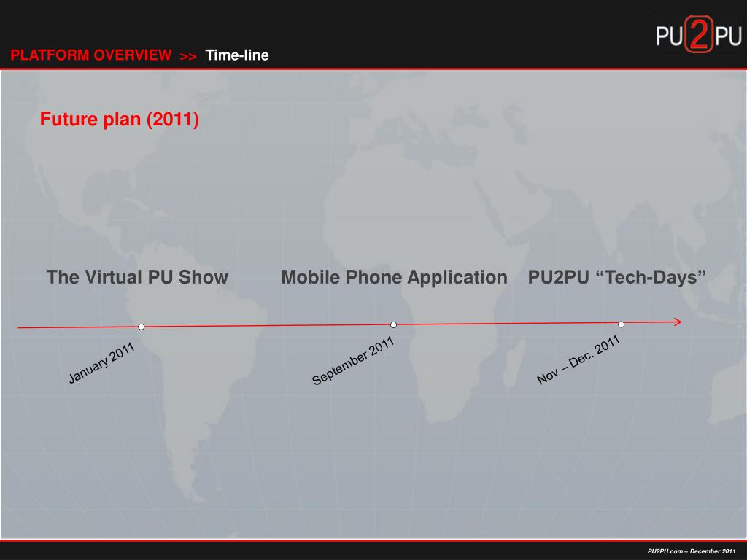Click the January 2011 date text

pyautogui.click(x=101, y=363)
